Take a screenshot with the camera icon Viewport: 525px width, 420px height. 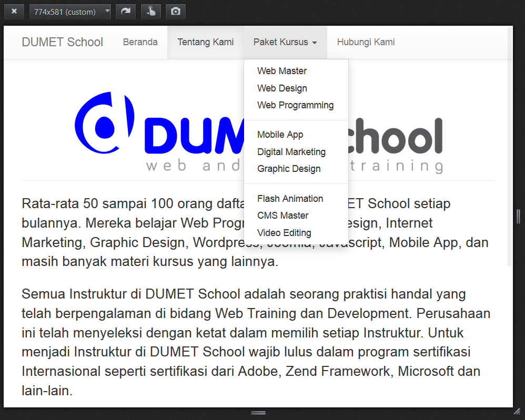(176, 12)
